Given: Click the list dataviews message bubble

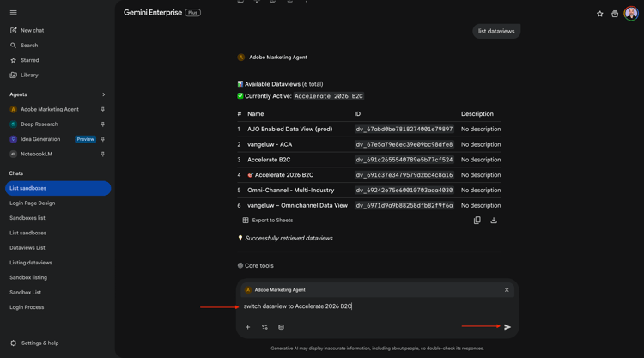Looking at the screenshot, I should tap(496, 31).
